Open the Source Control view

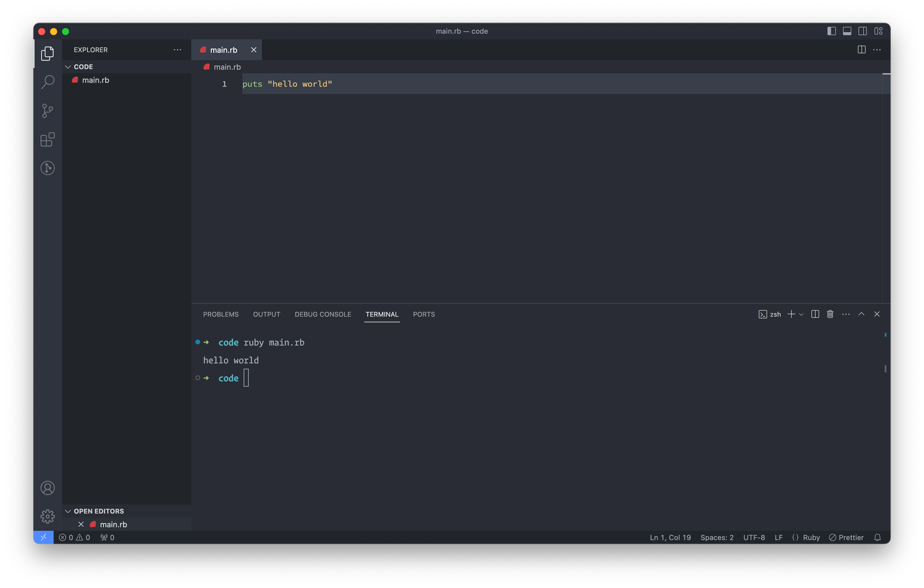pyautogui.click(x=47, y=111)
